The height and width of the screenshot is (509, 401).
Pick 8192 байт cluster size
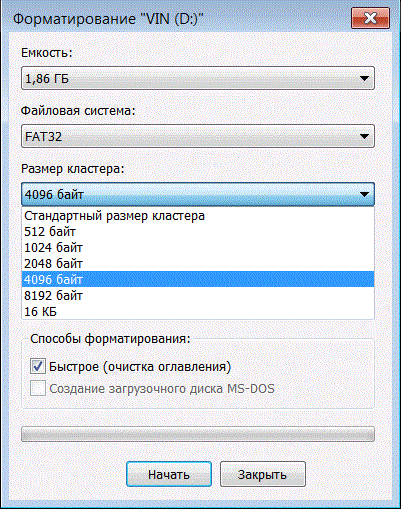198,295
